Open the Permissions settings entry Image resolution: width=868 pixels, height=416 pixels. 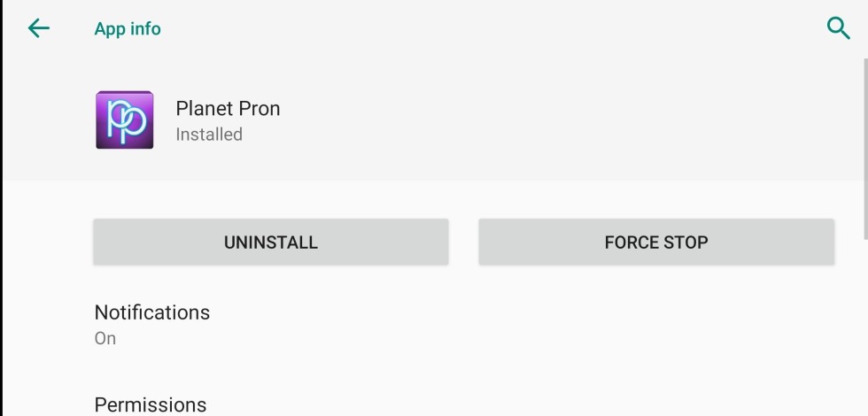point(151,404)
